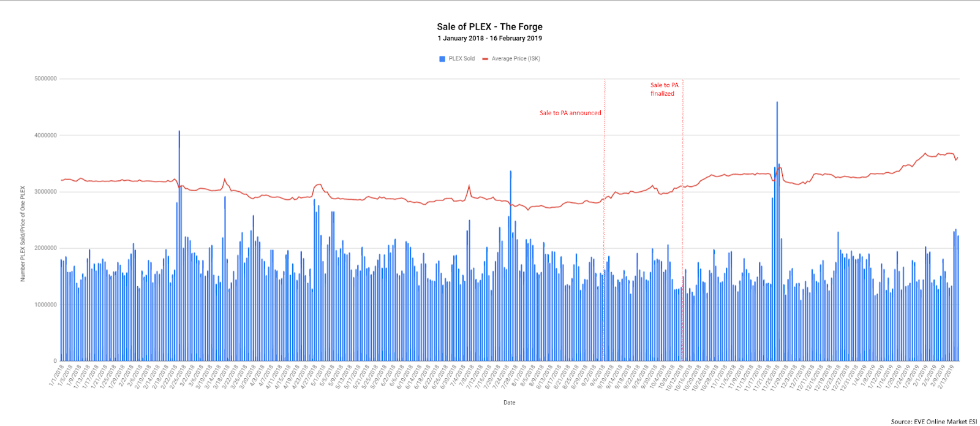Click the y-axis value 5000000
This screenshot has height=426, width=980.
point(45,78)
